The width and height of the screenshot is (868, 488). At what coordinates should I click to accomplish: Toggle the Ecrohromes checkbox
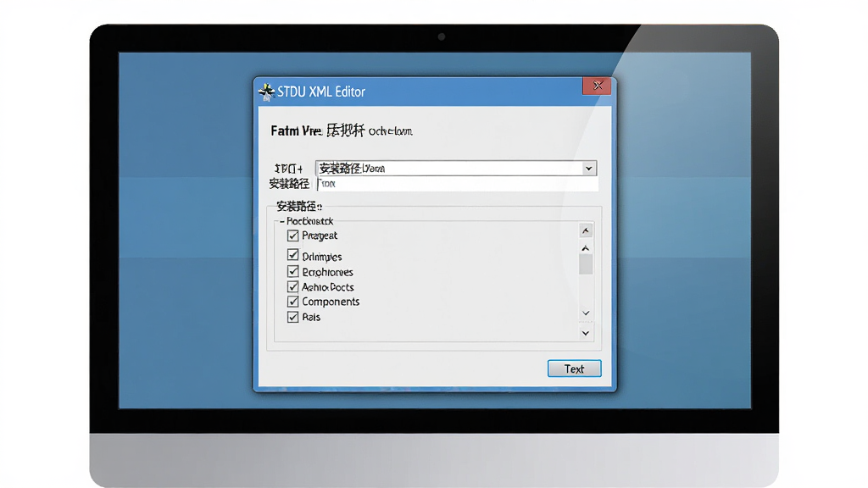[x=292, y=271]
